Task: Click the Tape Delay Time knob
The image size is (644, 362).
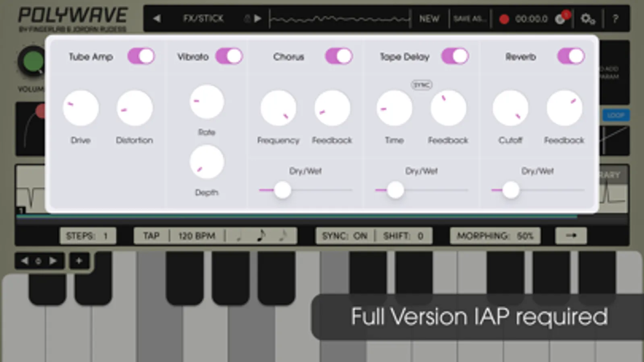Action: click(x=394, y=108)
